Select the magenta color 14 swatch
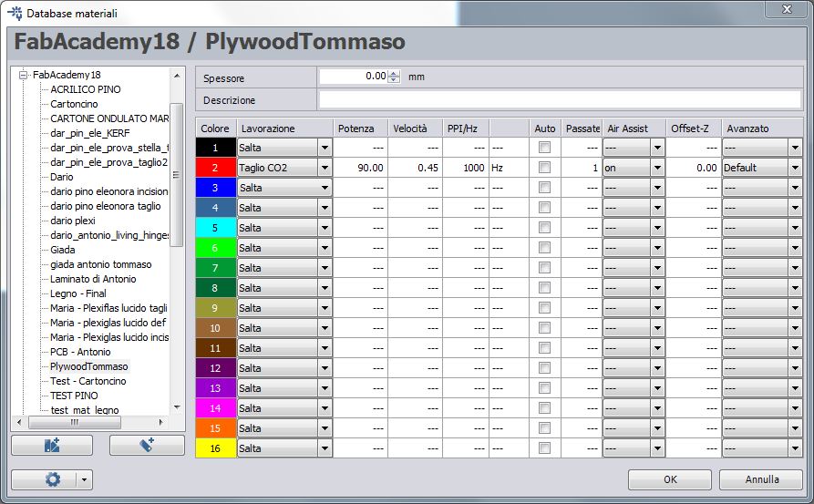 pyautogui.click(x=215, y=408)
